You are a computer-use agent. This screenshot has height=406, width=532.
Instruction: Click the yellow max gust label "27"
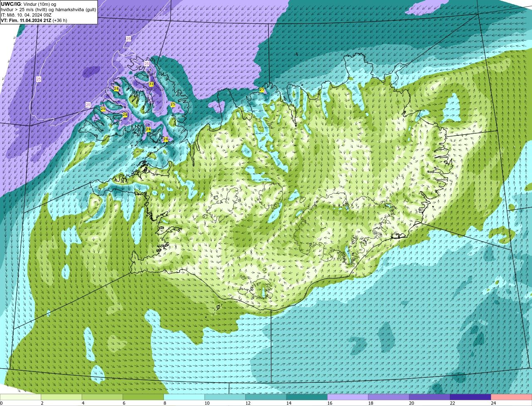click(x=262, y=90)
